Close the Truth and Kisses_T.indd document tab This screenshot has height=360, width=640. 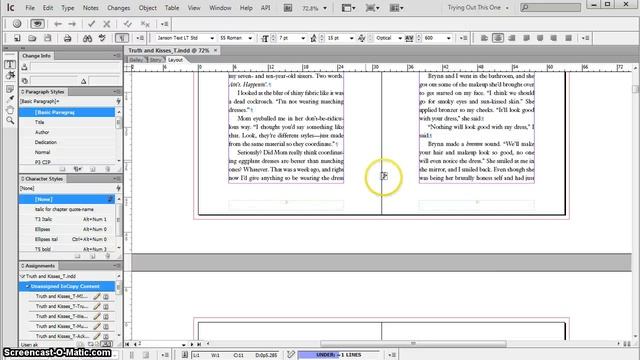coord(216,50)
